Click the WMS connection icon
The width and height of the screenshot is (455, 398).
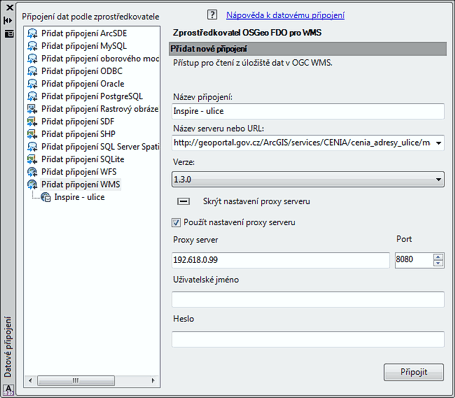32,184
